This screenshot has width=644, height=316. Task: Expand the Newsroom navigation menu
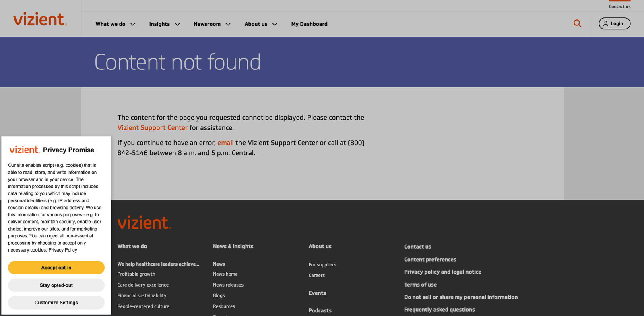coord(212,24)
